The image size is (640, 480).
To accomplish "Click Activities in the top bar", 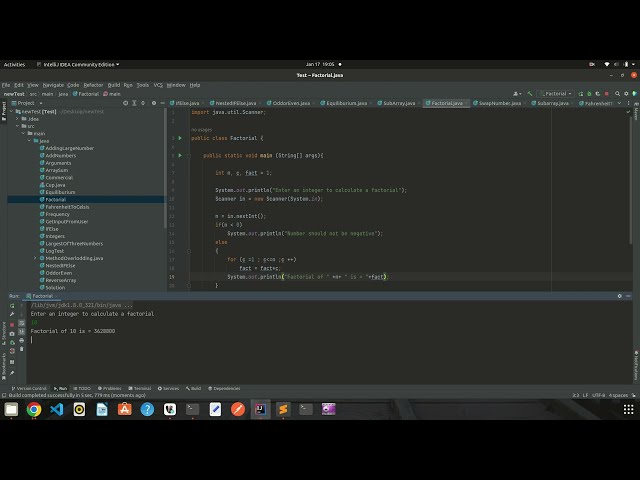I will 14,64.
